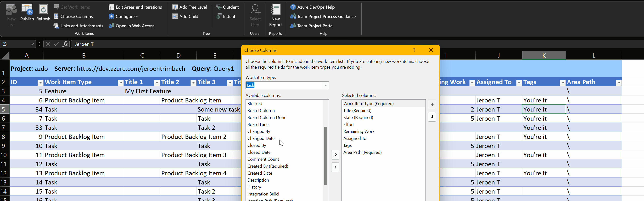Outdent the selected work item
Viewport: 644px width, 201px height.
(x=227, y=7)
